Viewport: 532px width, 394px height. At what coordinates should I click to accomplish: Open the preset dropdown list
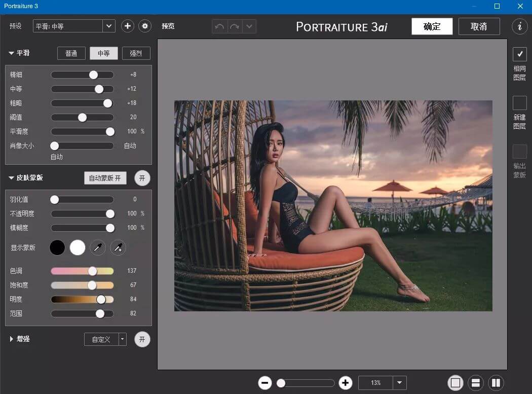[x=109, y=26]
